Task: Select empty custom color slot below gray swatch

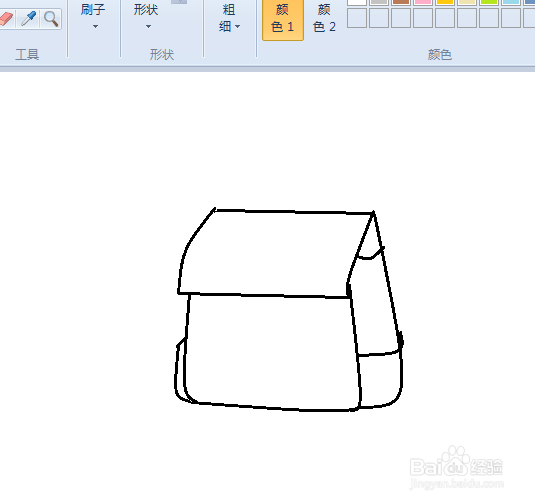Action: pos(379,18)
